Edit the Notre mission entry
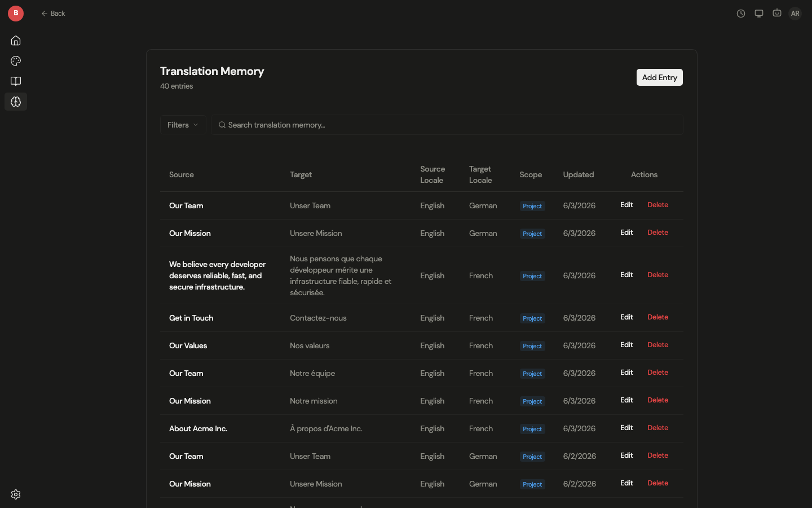 [626, 400]
